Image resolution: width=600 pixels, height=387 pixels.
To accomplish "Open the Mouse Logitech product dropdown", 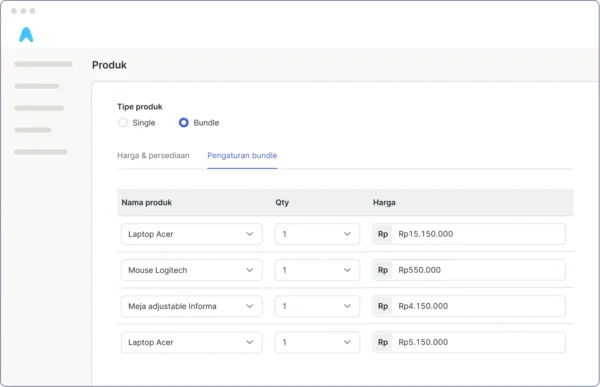I will tap(192, 270).
